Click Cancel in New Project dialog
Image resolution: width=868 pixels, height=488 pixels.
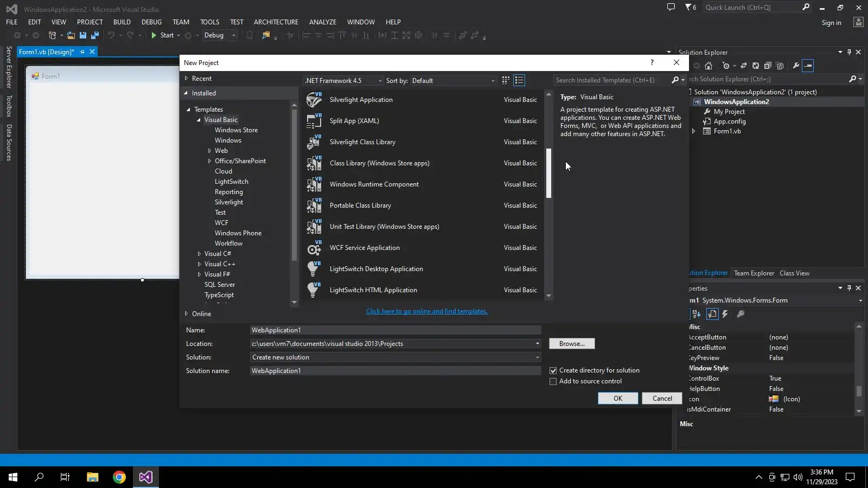662,399
